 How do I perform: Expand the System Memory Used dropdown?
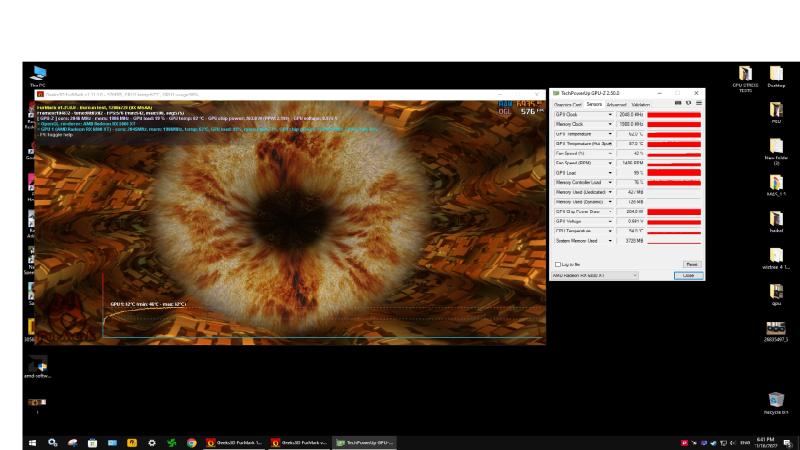610,240
